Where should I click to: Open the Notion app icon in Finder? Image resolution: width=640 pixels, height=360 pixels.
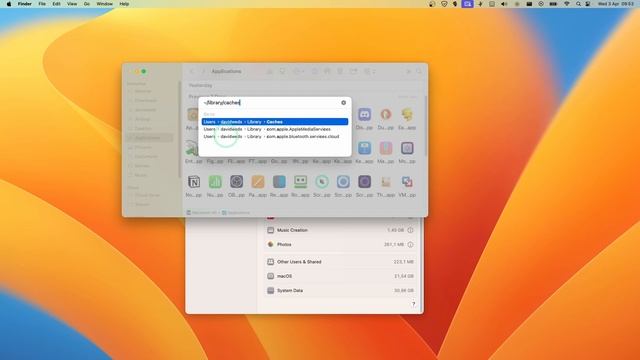click(194, 182)
